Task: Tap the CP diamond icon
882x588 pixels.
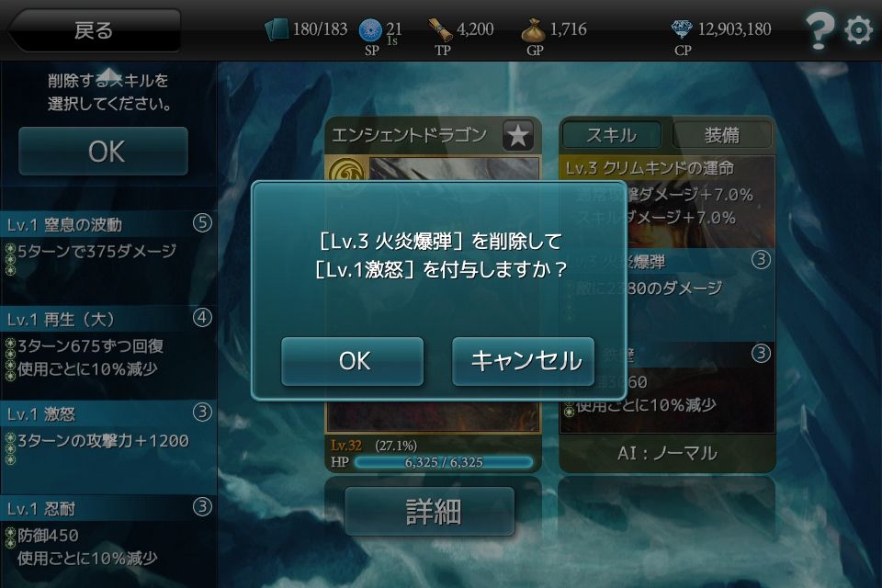Action: pos(682,28)
